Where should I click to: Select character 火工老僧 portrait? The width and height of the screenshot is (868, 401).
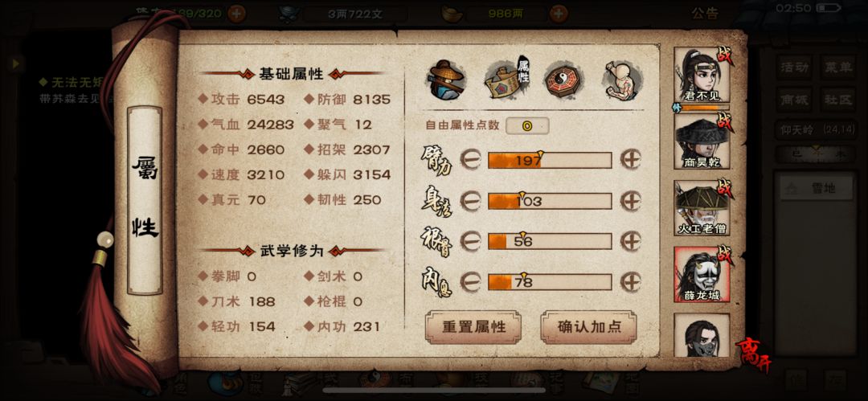click(x=702, y=208)
